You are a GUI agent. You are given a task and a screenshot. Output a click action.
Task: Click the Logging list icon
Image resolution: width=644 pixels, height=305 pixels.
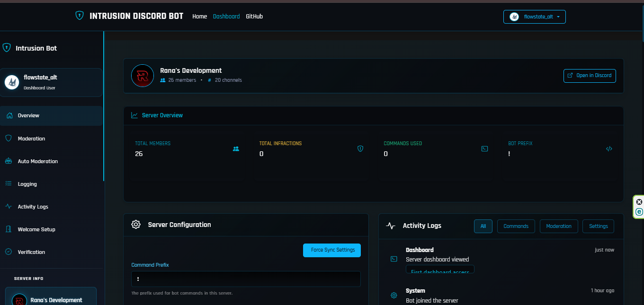[x=8, y=184]
